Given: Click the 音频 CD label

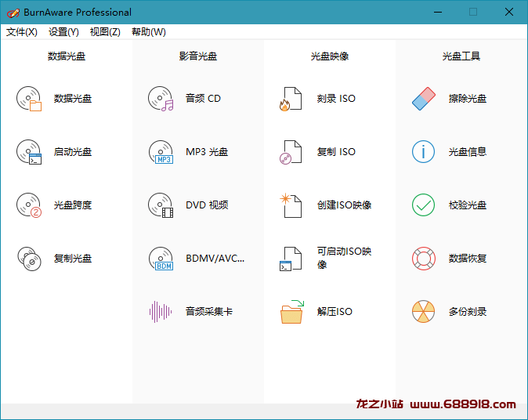Looking at the screenshot, I should pyautogui.click(x=203, y=99).
